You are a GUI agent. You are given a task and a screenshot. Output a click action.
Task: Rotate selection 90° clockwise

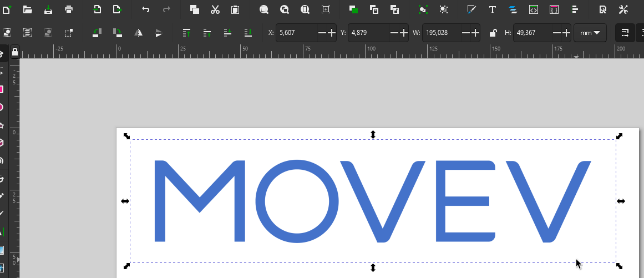[118, 33]
